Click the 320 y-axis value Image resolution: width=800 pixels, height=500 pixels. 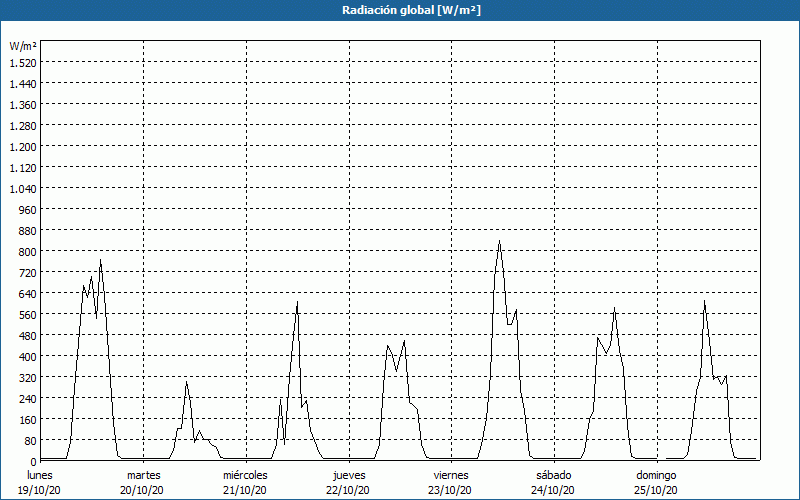(x=28, y=378)
